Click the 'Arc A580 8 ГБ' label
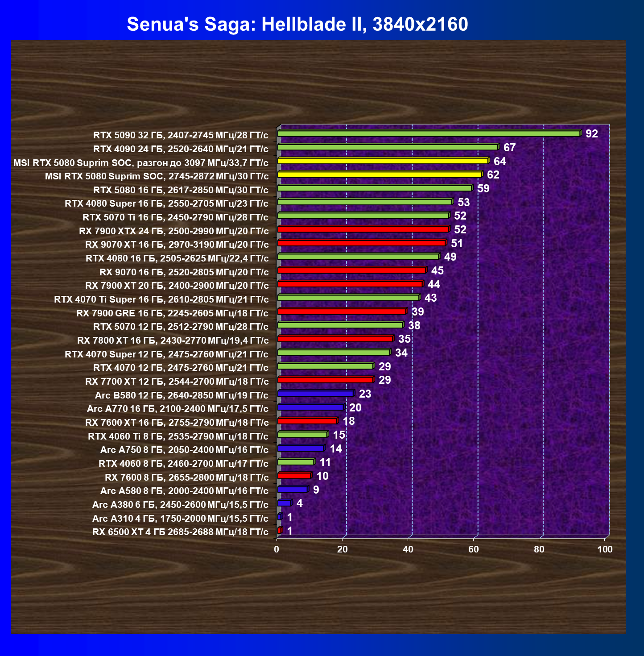The image size is (644, 656). pyautogui.click(x=184, y=491)
